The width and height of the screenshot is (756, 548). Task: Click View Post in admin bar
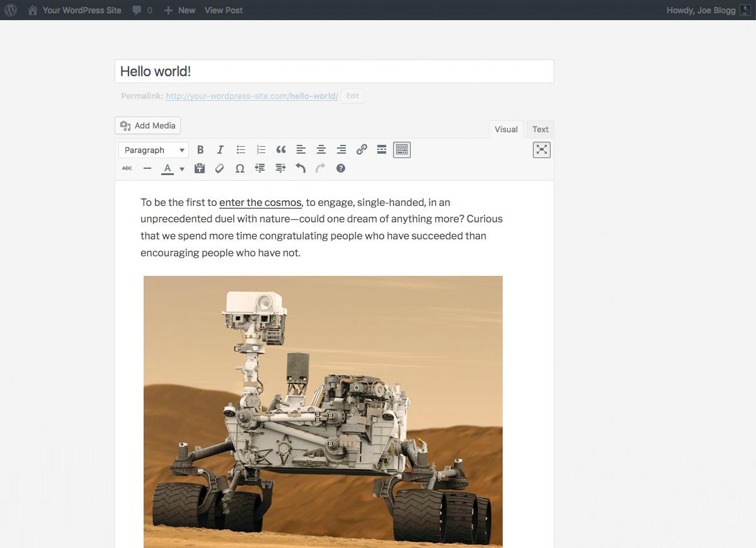click(224, 10)
